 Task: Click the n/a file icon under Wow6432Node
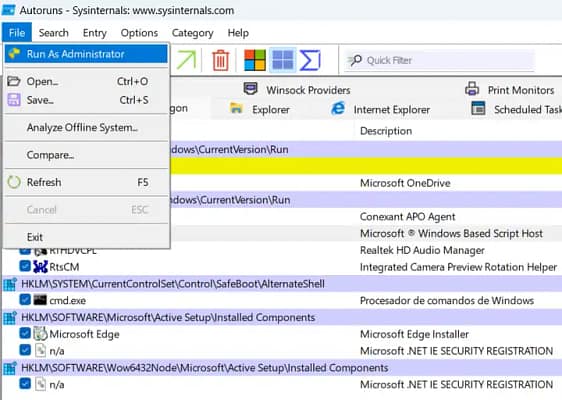pos(41,384)
